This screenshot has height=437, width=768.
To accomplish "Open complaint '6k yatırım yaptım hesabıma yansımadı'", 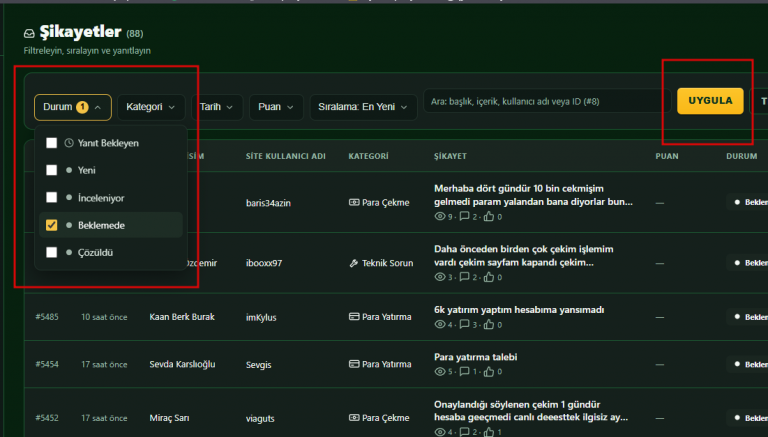I will pyautogui.click(x=519, y=310).
